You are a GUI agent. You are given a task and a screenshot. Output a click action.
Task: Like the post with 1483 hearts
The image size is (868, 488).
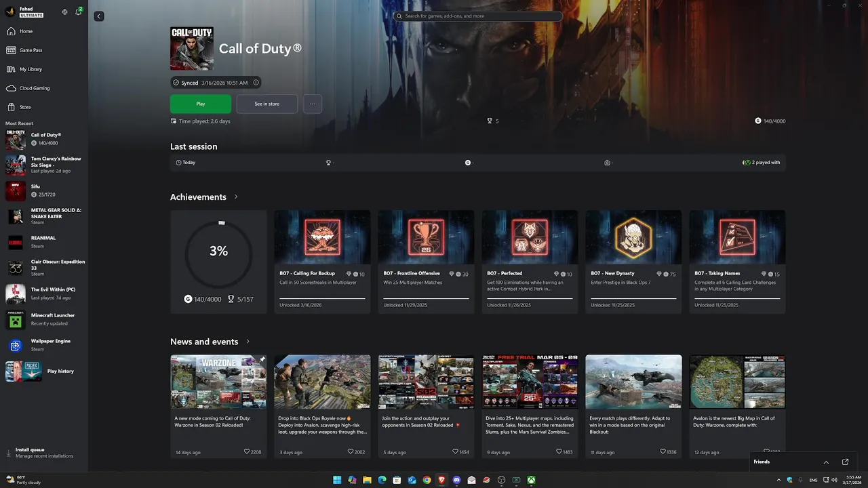tap(559, 451)
